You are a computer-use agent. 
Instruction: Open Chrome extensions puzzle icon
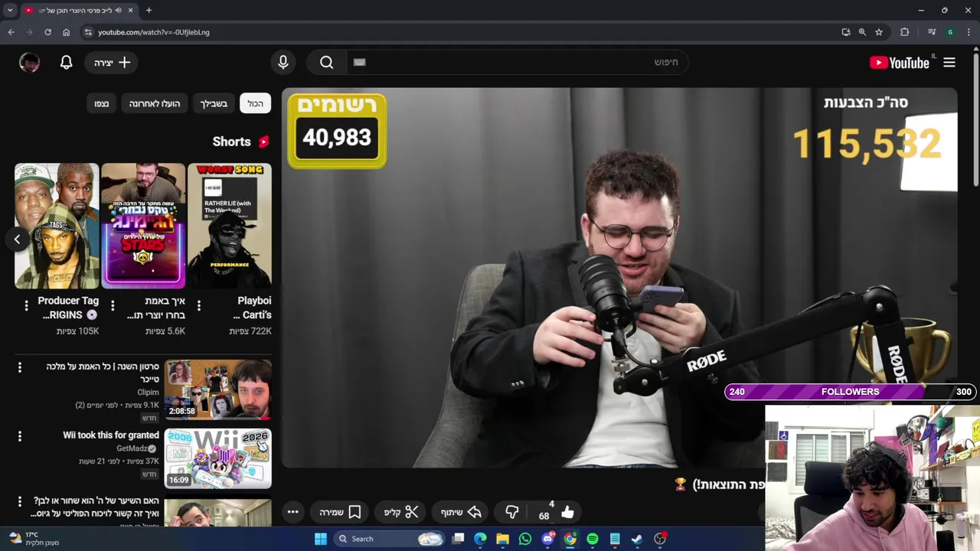[905, 32]
